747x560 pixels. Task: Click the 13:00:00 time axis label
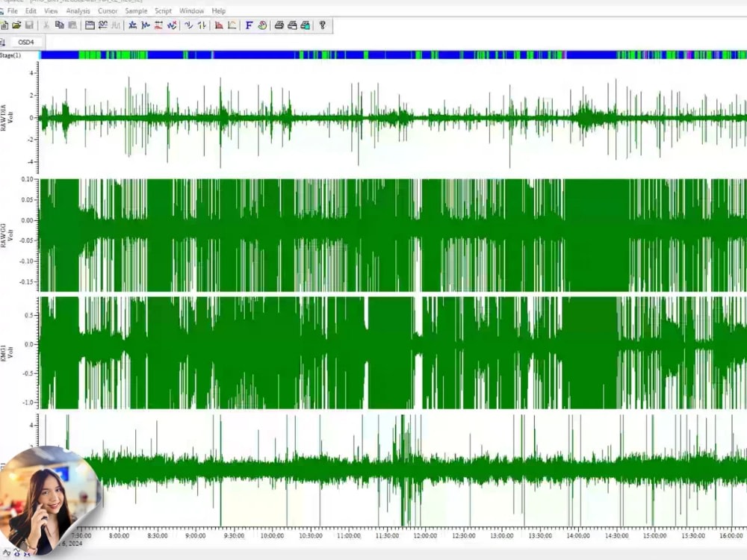pyautogui.click(x=502, y=535)
